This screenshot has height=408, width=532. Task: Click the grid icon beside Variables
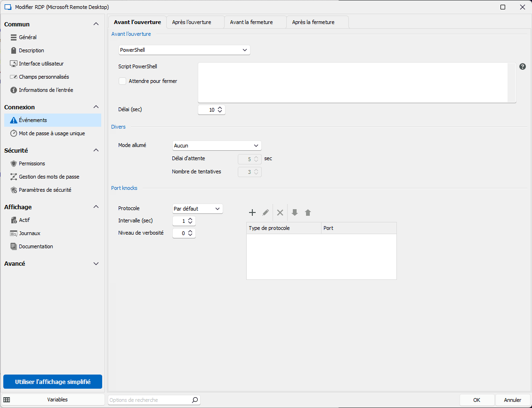click(x=7, y=400)
